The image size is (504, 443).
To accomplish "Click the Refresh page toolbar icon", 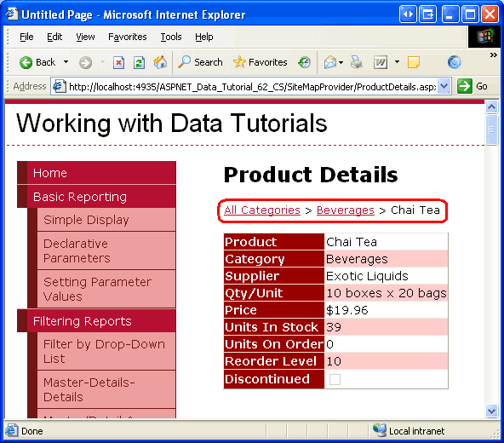I will [139, 62].
